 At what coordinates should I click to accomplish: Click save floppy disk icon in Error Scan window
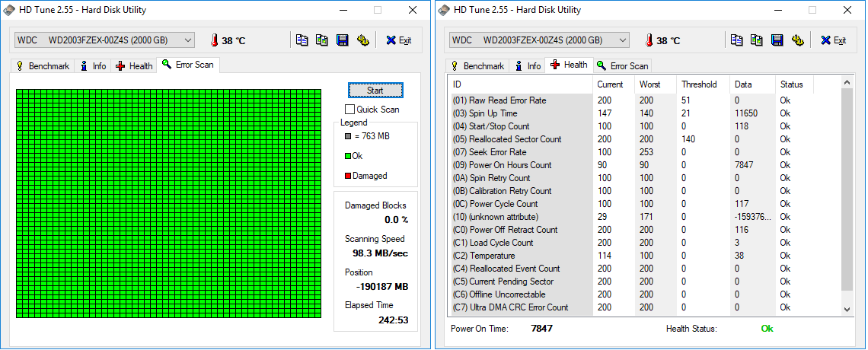point(343,40)
